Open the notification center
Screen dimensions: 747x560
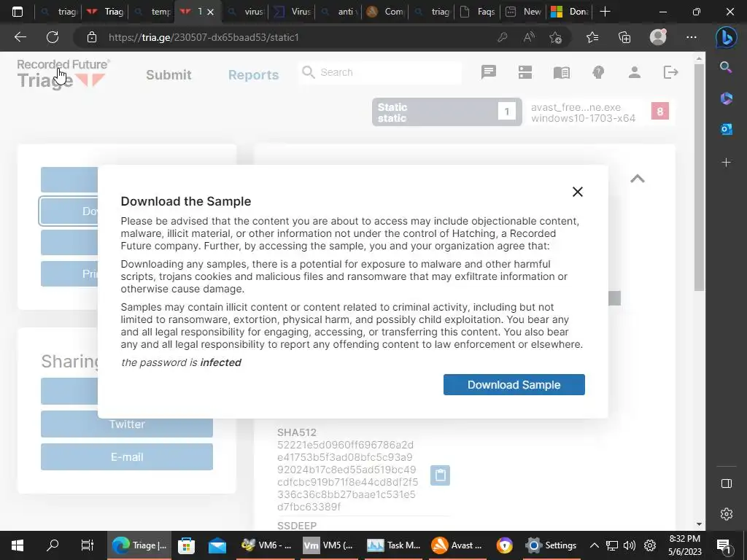724,545
